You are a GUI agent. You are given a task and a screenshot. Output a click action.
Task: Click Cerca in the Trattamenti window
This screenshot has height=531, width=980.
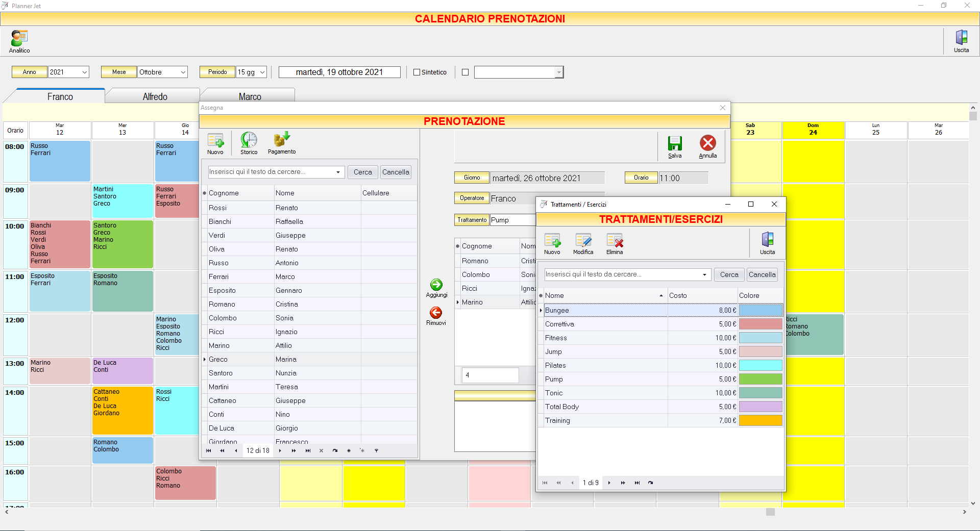pyautogui.click(x=729, y=274)
